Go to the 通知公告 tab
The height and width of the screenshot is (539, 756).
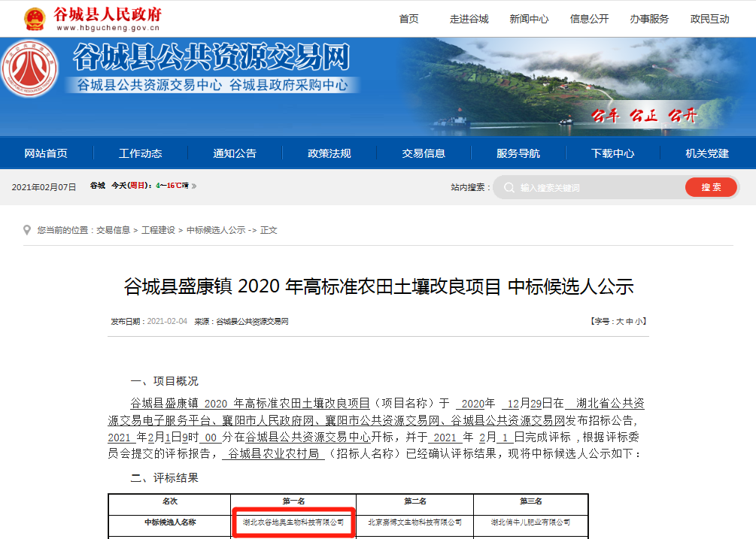tap(235, 153)
